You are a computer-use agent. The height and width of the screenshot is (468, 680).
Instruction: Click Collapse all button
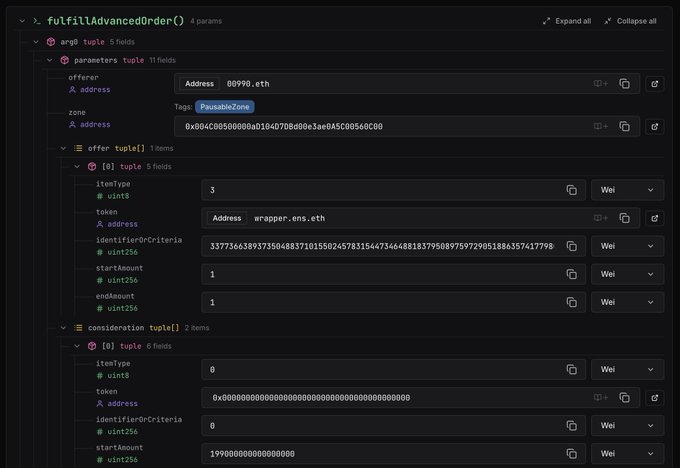pos(631,21)
